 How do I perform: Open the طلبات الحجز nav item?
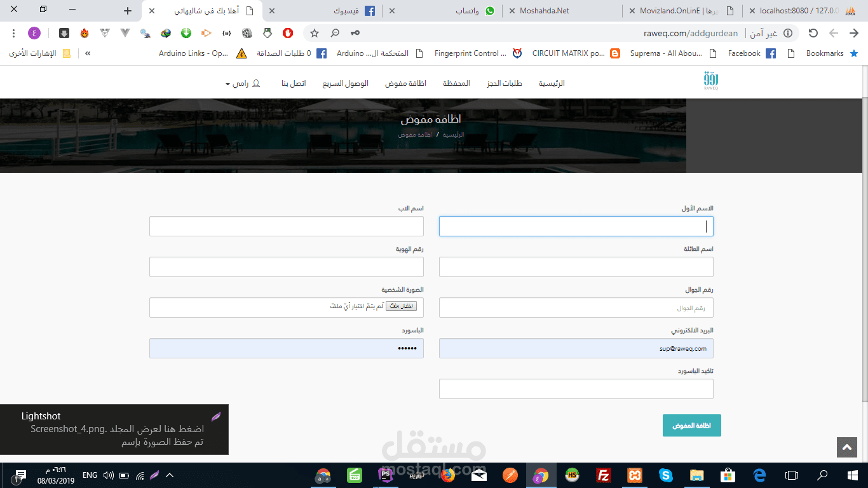coord(505,83)
